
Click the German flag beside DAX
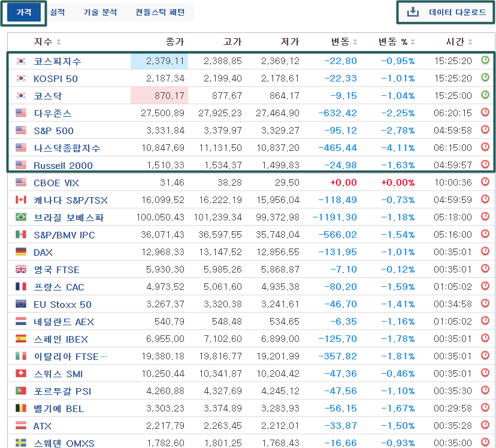coord(21,252)
